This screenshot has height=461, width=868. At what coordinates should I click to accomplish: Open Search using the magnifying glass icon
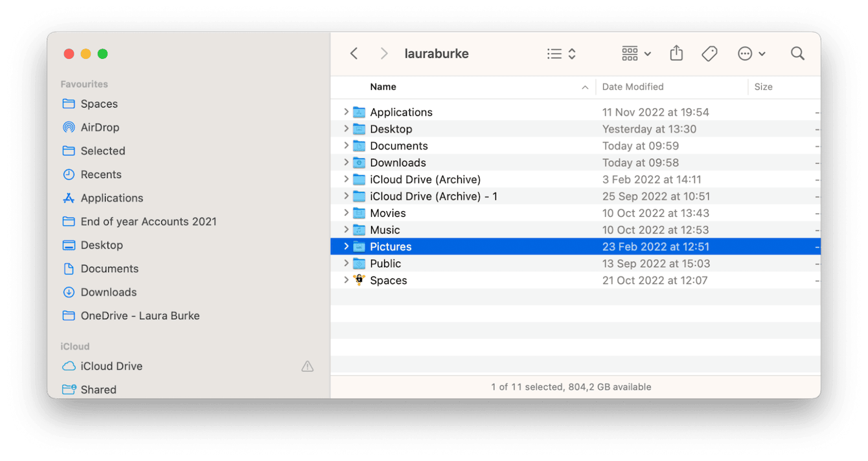pos(797,54)
